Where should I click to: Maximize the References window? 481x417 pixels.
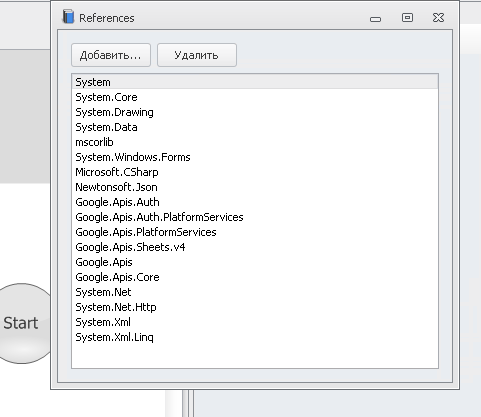tap(407, 17)
